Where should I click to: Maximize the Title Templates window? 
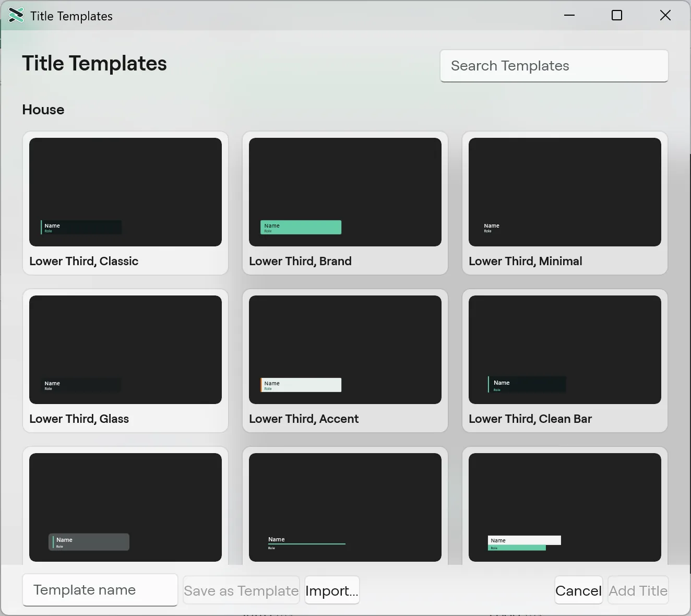(617, 15)
